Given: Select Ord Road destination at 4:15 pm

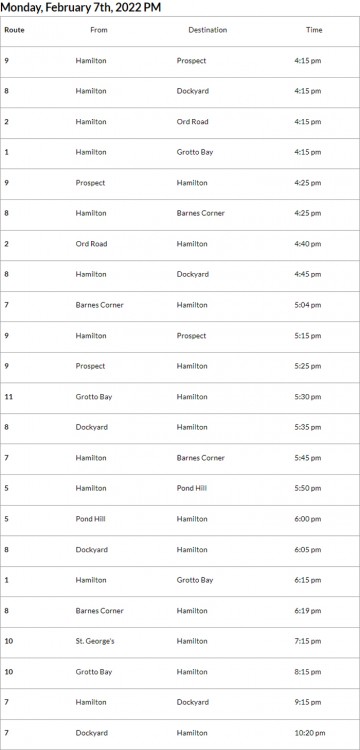Looking at the screenshot, I should coord(192,121).
